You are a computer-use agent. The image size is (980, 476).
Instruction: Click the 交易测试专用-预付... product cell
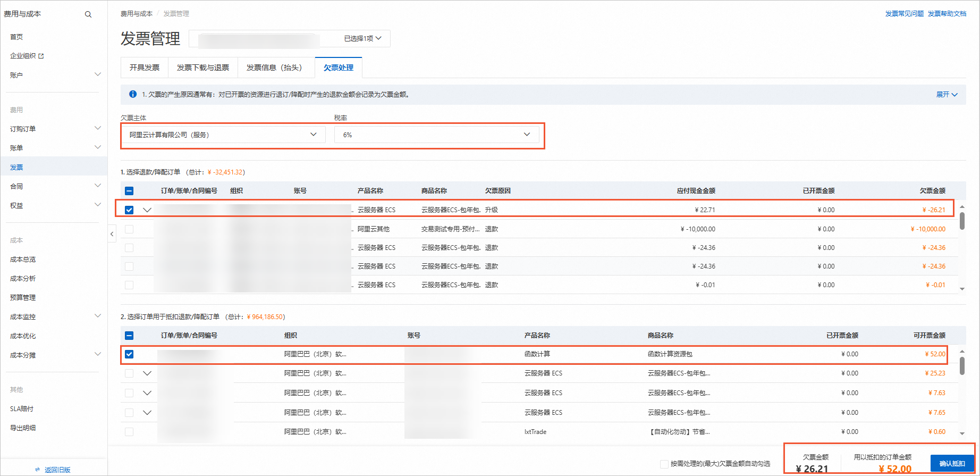451,229
